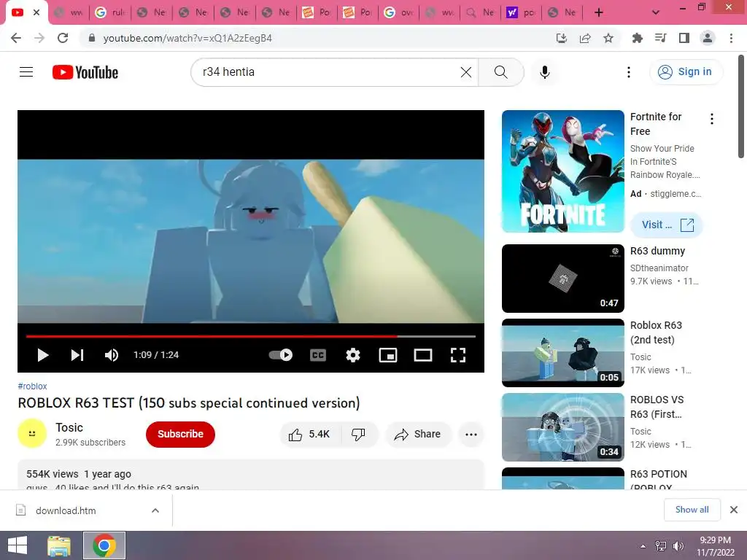Install app icon in address bar
747x560 pixels.
tap(562, 38)
